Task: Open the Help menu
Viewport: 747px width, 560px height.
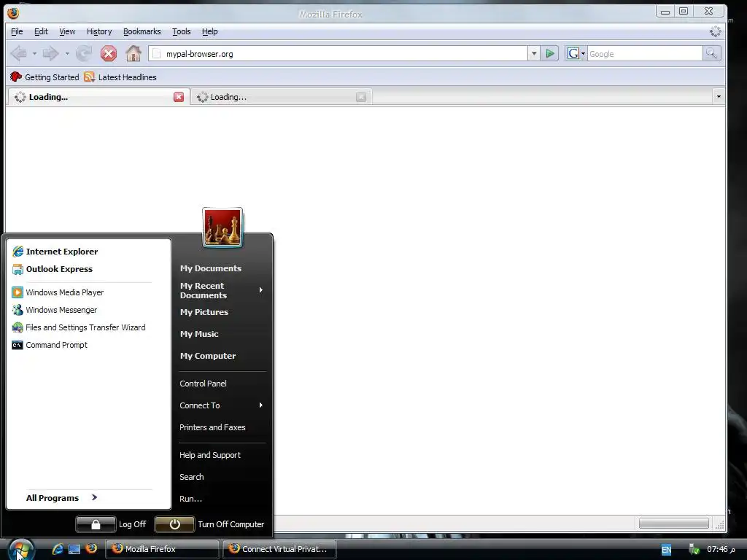Action: (x=209, y=31)
